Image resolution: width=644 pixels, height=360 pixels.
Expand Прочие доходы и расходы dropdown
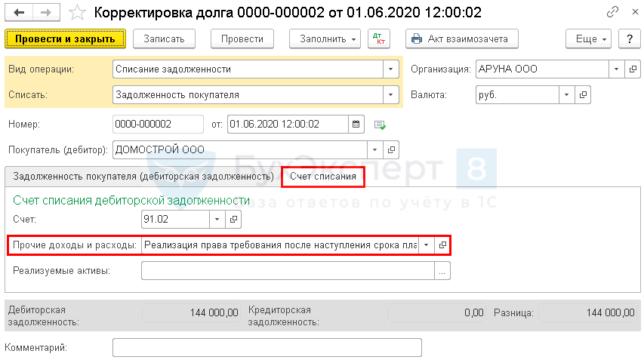coord(427,245)
